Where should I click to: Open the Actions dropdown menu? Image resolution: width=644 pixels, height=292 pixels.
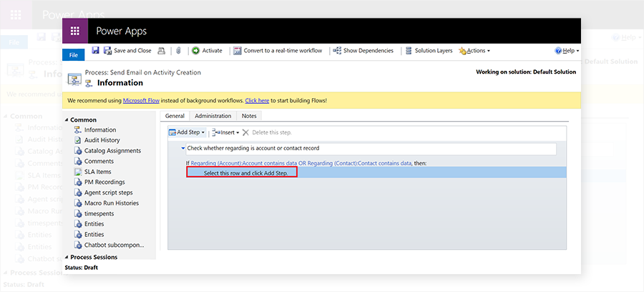[474, 51]
